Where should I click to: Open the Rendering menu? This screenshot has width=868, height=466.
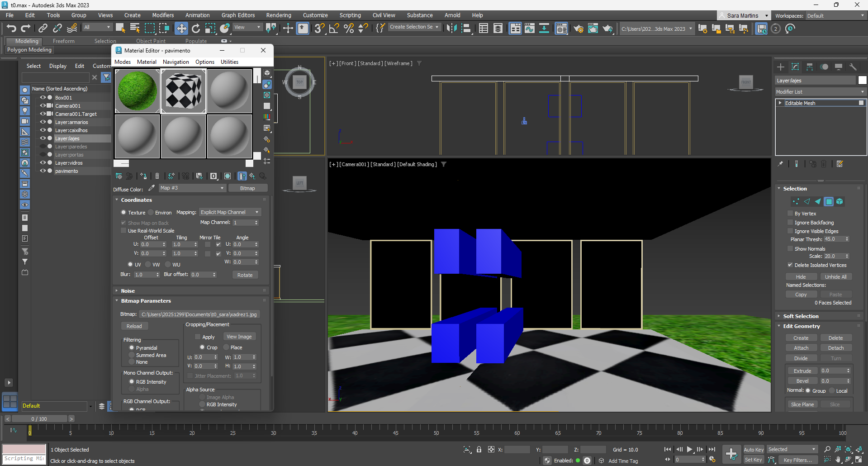coord(278,15)
